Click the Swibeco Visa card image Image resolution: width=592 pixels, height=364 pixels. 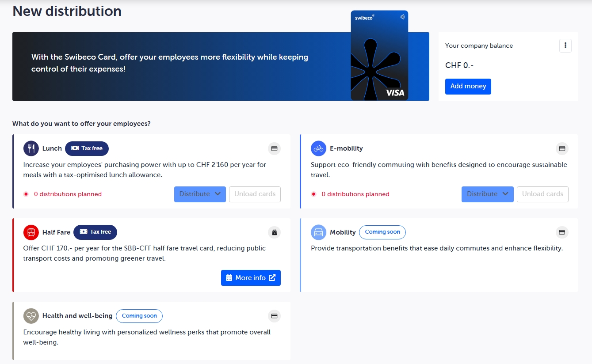pyautogui.click(x=379, y=56)
